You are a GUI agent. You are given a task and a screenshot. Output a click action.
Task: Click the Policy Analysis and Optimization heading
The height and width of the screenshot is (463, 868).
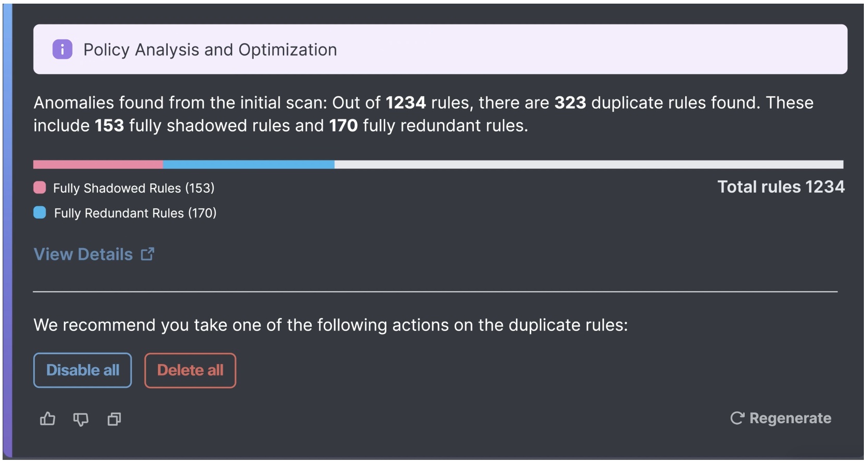point(210,50)
